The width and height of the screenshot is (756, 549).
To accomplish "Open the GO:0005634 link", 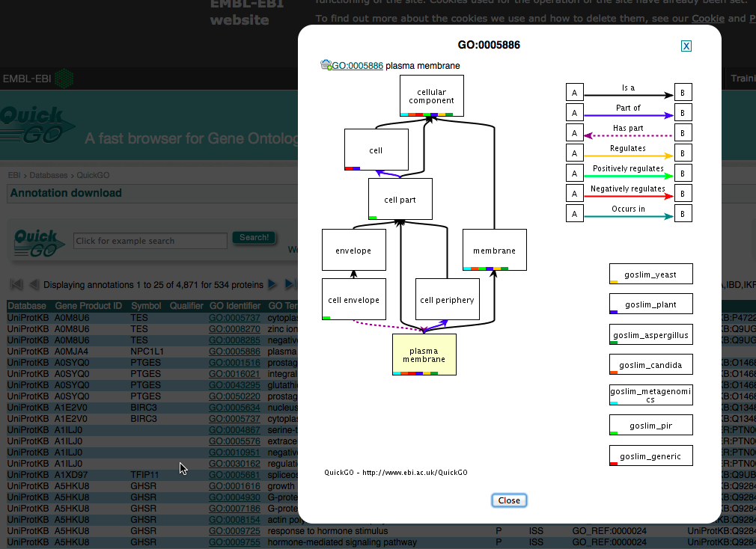I will click(x=234, y=408).
